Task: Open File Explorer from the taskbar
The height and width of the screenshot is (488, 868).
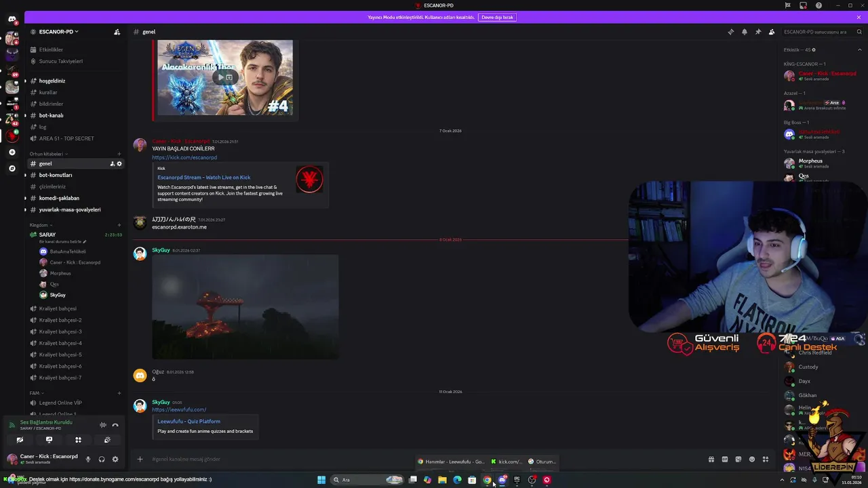Action: point(442,480)
